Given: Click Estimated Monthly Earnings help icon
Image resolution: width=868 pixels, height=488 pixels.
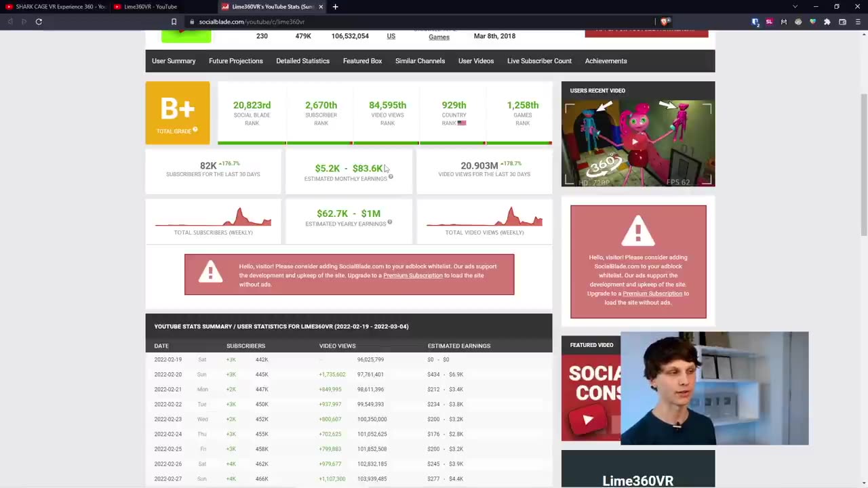Looking at the screenshot, I should tap(391, 177).
